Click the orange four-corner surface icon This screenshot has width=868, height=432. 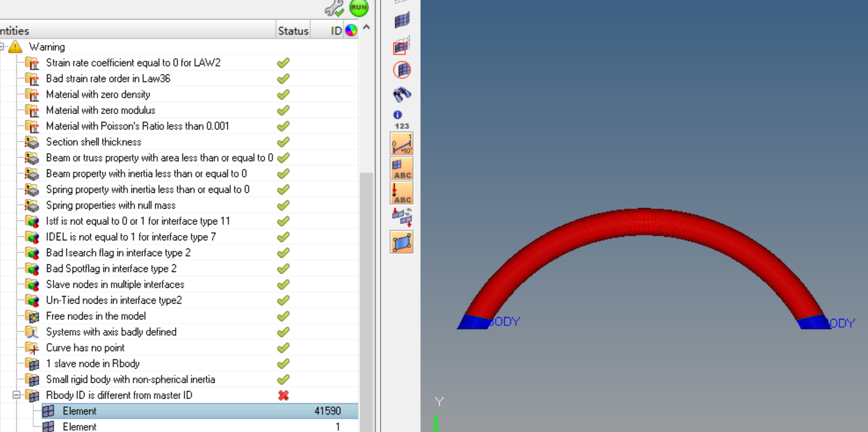tap(401, 241)
